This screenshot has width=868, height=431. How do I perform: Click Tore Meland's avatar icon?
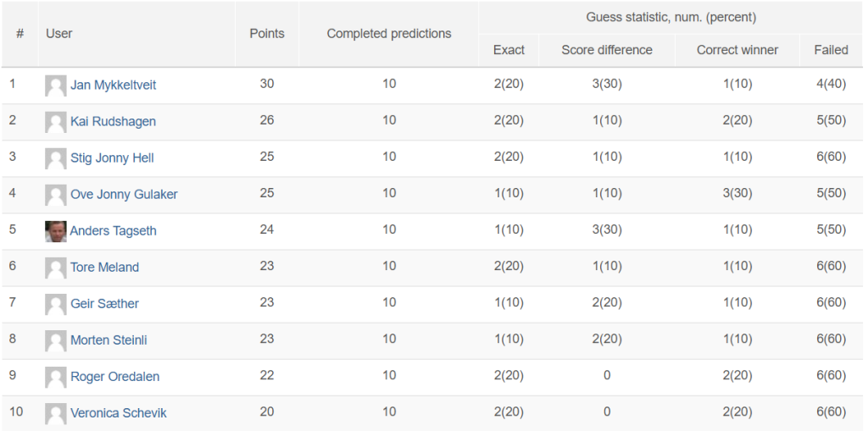[x=55, y=268]
